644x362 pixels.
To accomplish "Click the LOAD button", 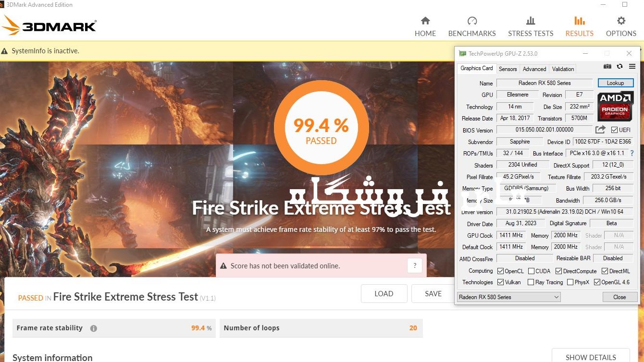I will [x=384, y=294].
